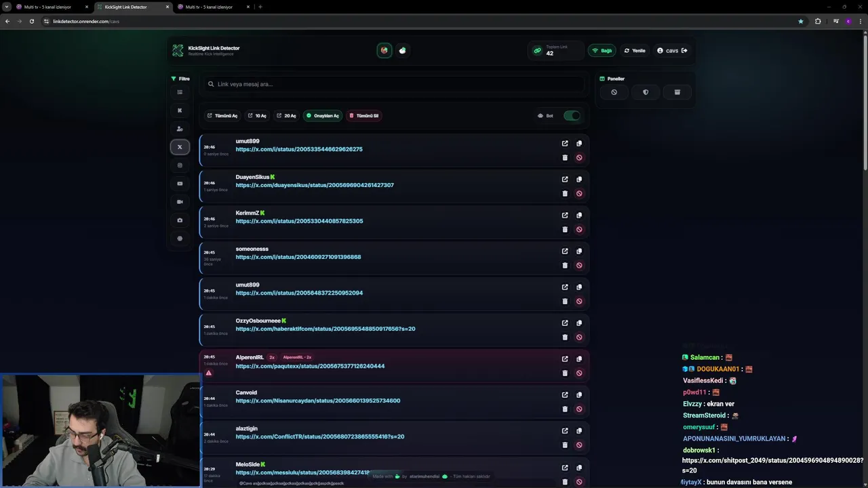Open a new browser tab
The width and height of the screenshot is (868, 488).
260,7
